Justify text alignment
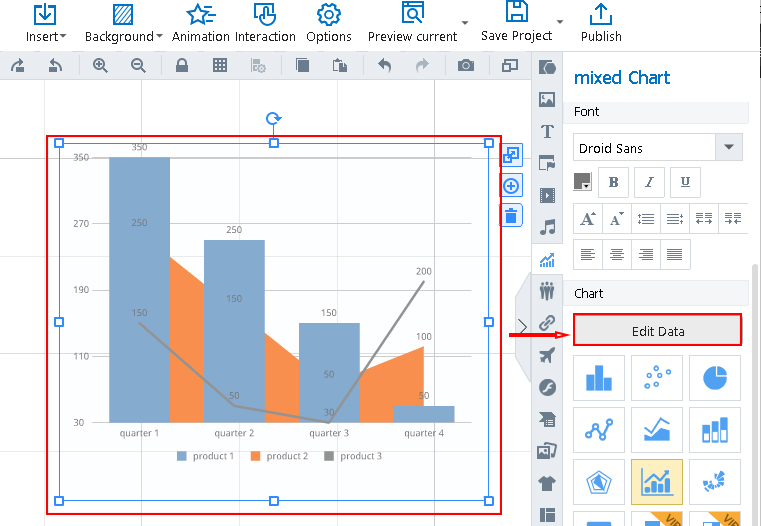The image size is (761, 526). (675, 254)
